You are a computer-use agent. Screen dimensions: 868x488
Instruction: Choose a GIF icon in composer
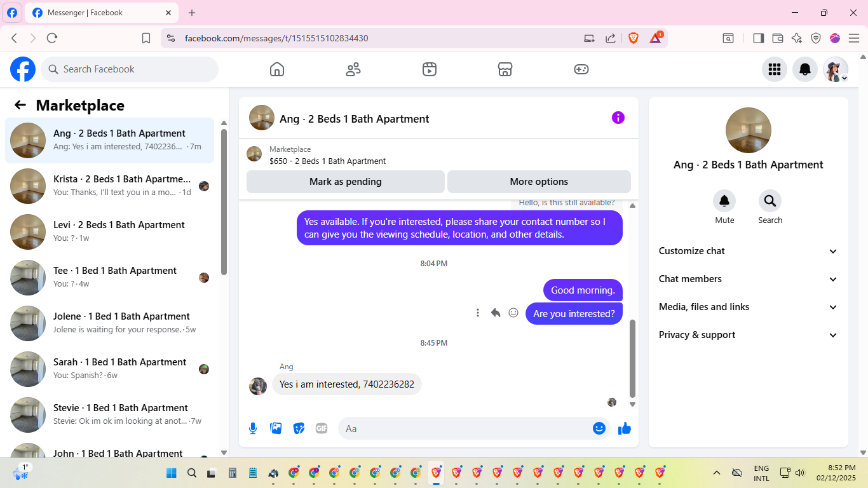322,428
